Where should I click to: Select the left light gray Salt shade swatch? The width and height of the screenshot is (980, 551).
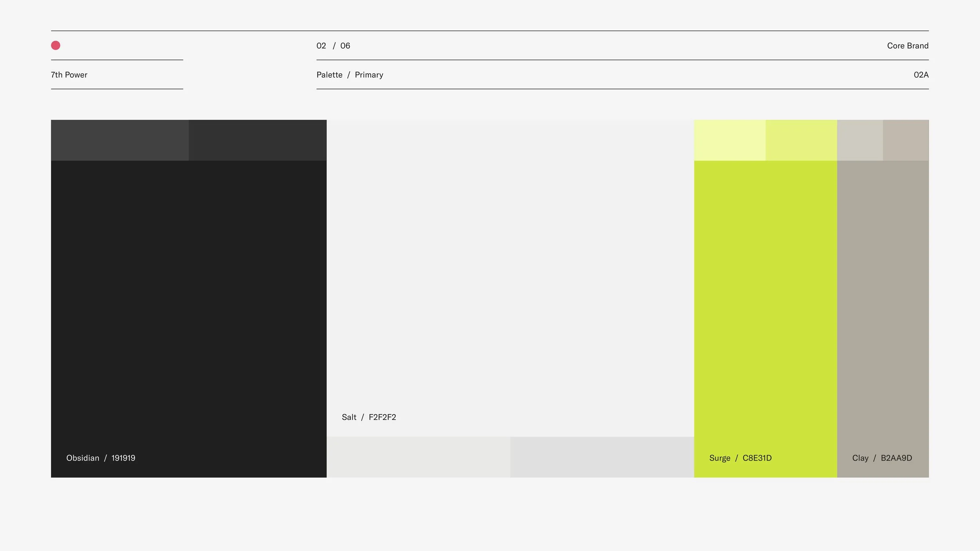tap(418, 457)
